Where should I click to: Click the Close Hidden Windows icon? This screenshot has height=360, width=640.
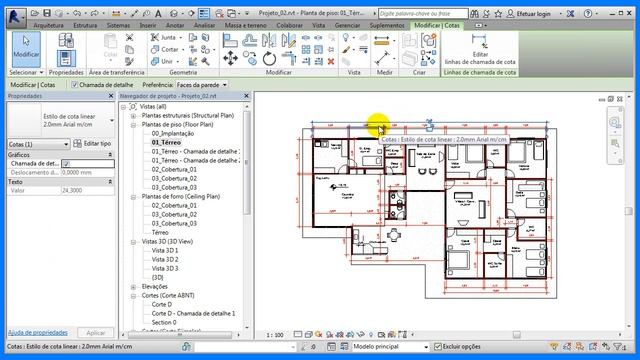click(219, 13)
